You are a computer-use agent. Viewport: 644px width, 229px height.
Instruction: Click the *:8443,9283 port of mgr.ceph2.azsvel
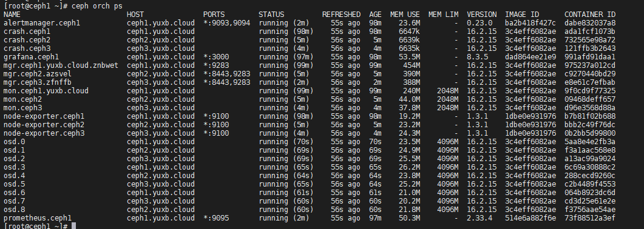pyautogui.click(x=227, y=74)
